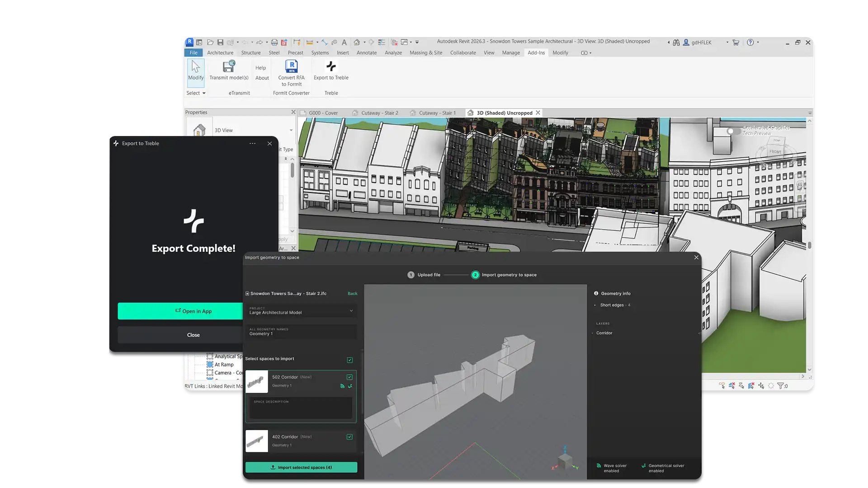Uncheck the 402 Corridor space checkbox
The image size is (868, 488).
[x=349, y=437]
